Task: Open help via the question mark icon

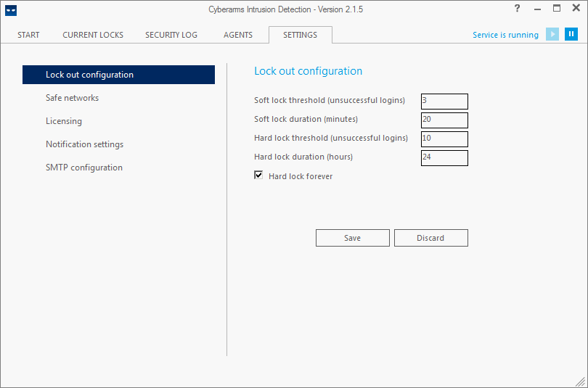Action: (x=517, y=9)
